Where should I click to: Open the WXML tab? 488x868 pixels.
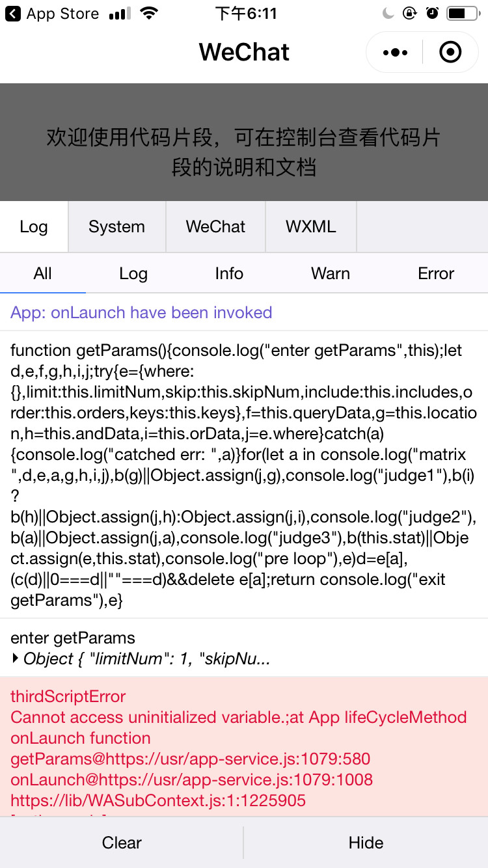(x=311, y=226)
